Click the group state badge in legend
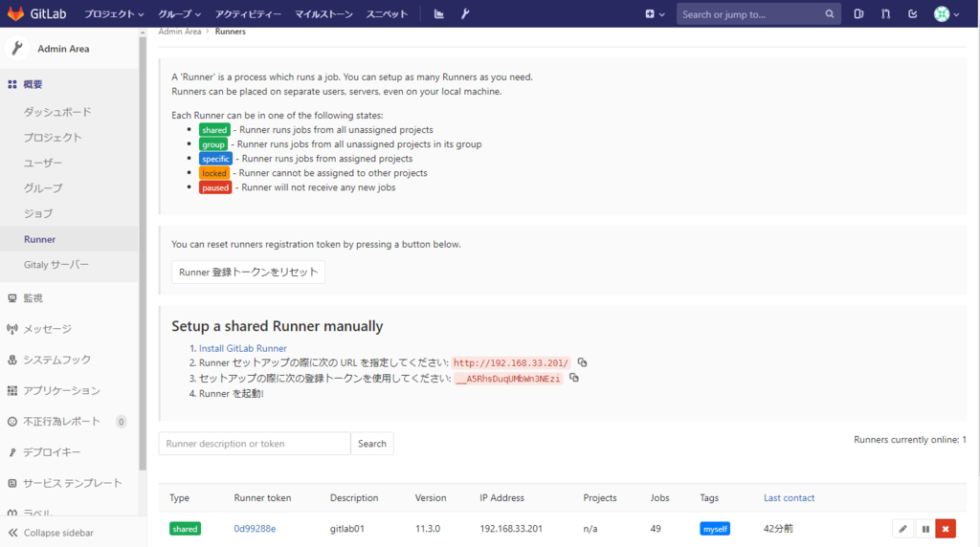The width and height of the screenshot is (980, 547). [x=213, y=144]
